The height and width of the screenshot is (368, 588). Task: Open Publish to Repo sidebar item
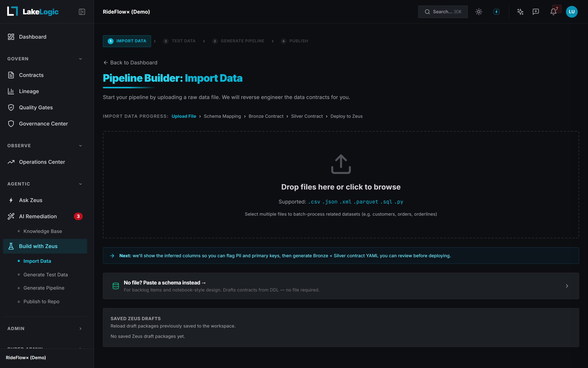pyautogui.click(x=41, y=302)
